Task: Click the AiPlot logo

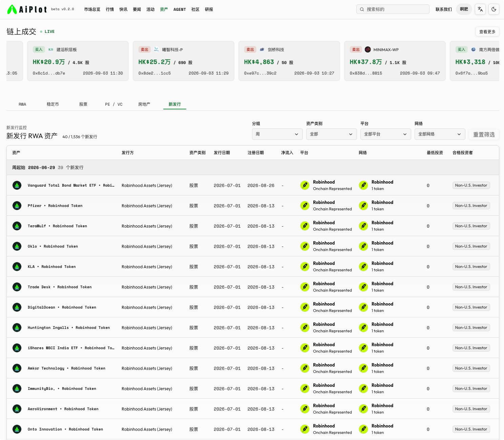Action: [27, 9]
